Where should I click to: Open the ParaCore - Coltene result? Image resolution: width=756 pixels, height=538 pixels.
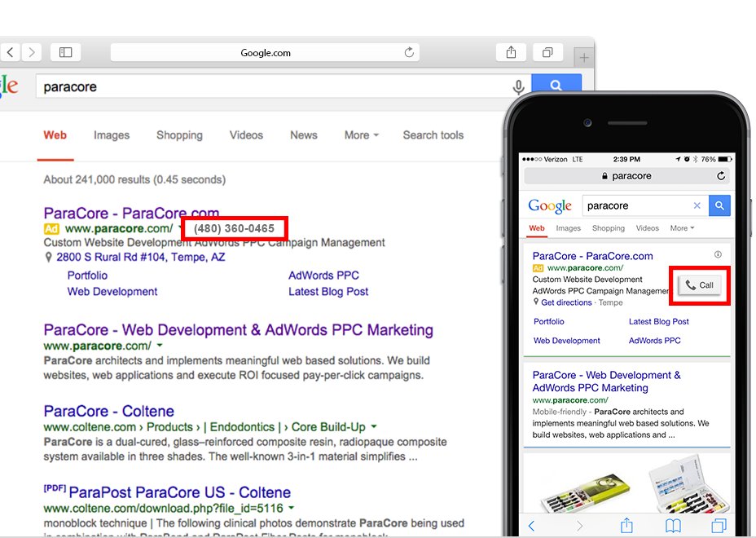coord(108,411)
